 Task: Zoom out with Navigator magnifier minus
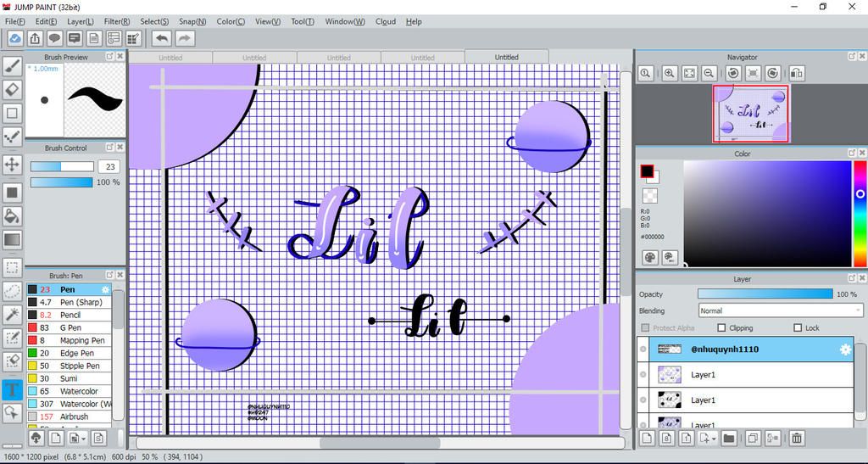pos(709,73)
